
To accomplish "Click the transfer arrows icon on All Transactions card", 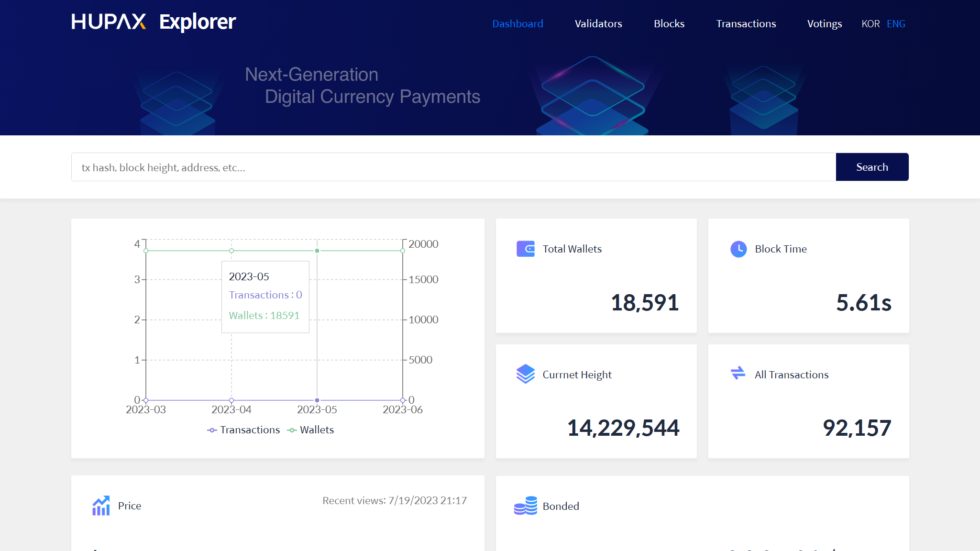I will pyautogui.click(x=738, y=375).
